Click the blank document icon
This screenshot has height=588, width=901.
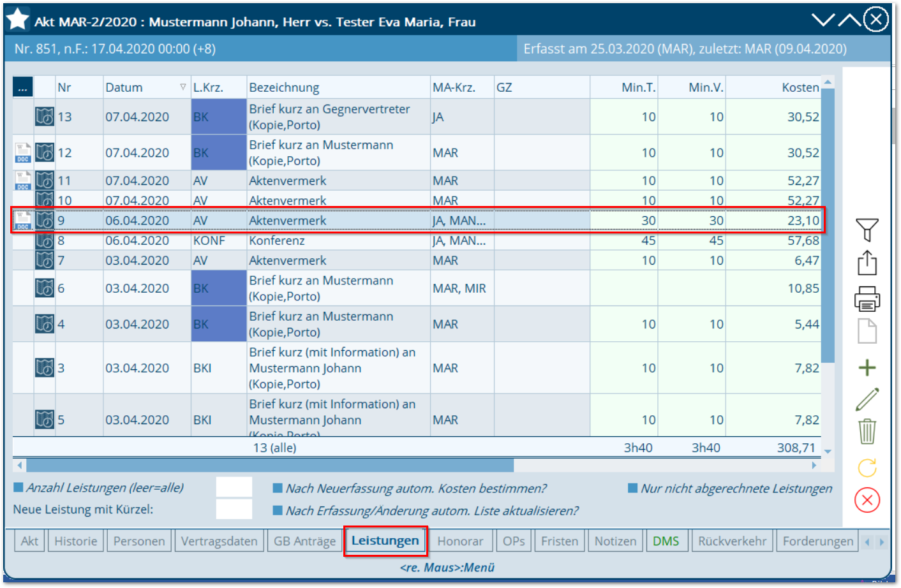pos(867,331)
